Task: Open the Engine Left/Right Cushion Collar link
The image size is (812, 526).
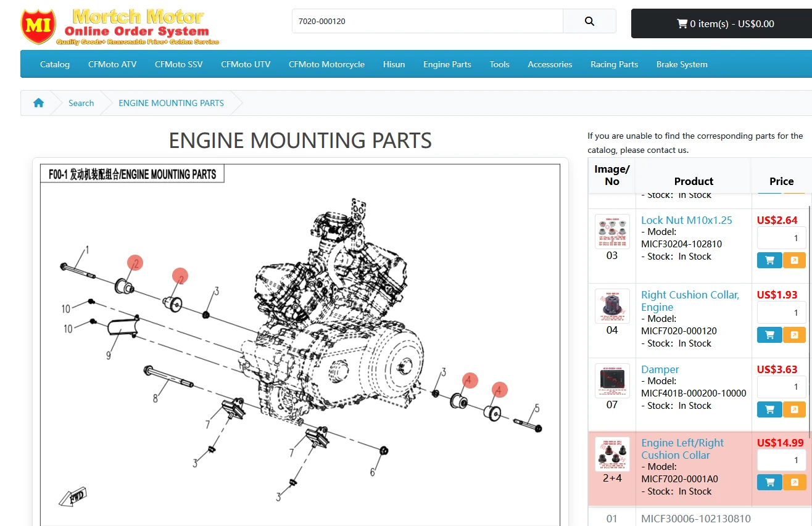Action: point(682,449)
